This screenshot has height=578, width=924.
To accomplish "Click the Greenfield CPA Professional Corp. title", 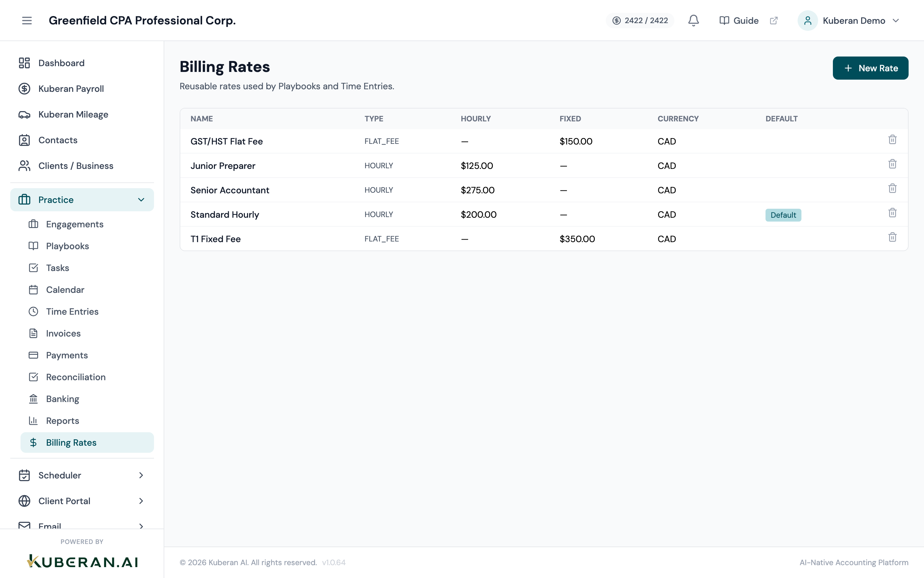I will tap(142, 20).
